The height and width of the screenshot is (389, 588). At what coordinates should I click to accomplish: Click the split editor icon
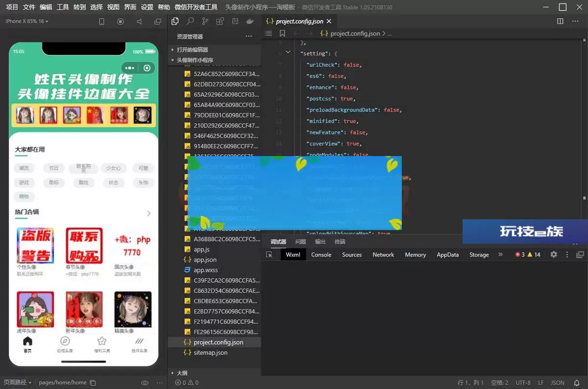(x=561, y=21)
